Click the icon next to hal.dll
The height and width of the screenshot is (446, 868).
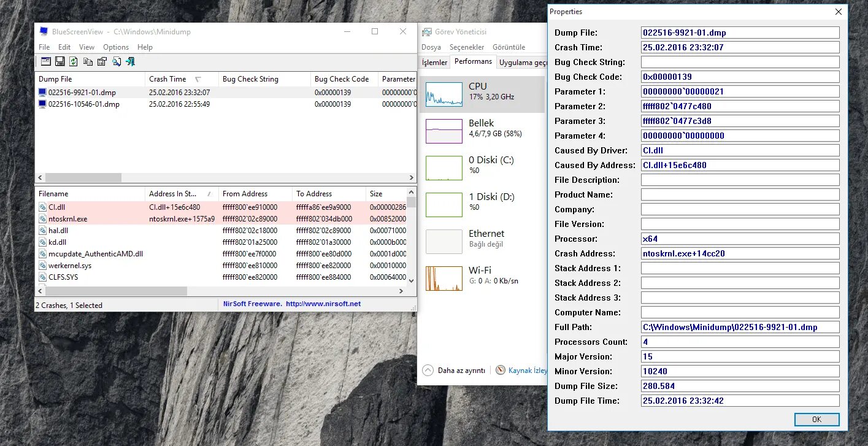tap(42, 231)
